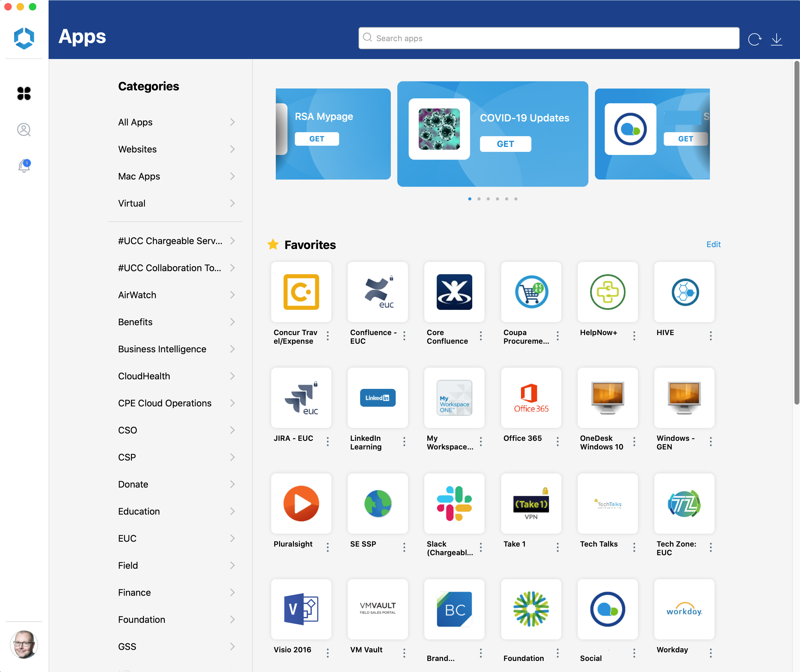Click the notifications bell icon in sidebar
The image size is (800, 672).
[24, 165]
